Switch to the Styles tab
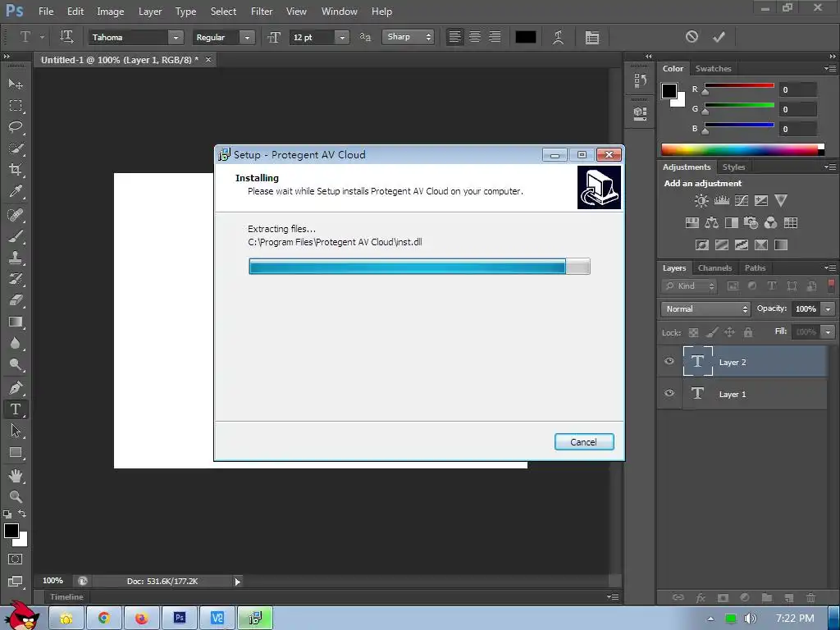The width and height of the screenshot is (840, 630). 733,167
